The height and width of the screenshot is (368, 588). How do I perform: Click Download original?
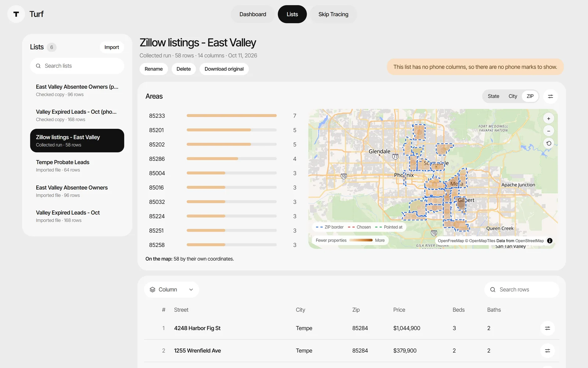(x=224, y=69)
